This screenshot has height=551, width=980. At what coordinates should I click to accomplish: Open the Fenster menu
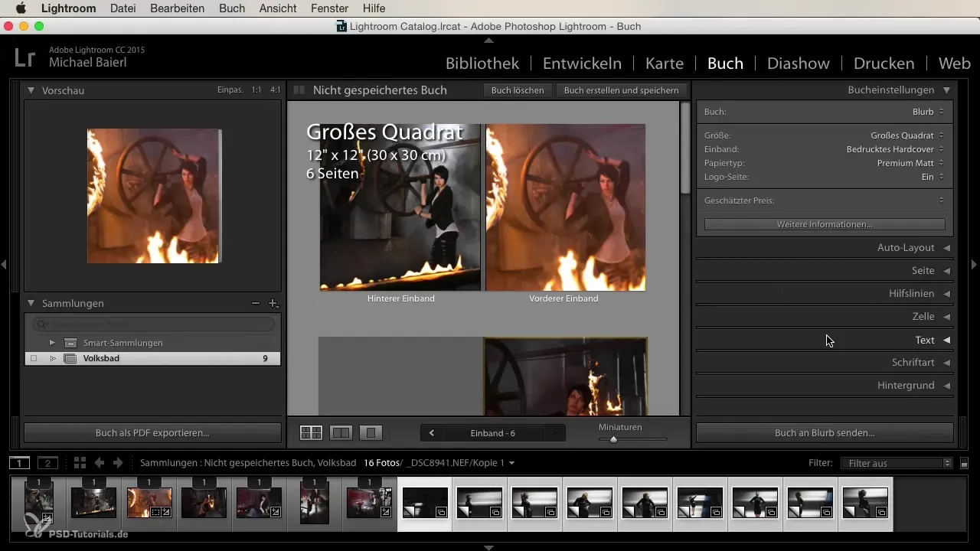point(331,8)
